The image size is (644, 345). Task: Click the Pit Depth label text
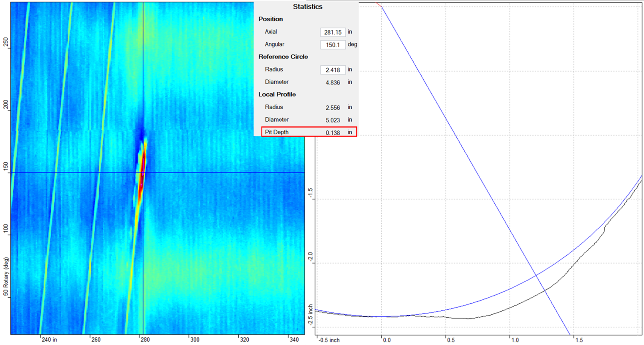point(277,132)
